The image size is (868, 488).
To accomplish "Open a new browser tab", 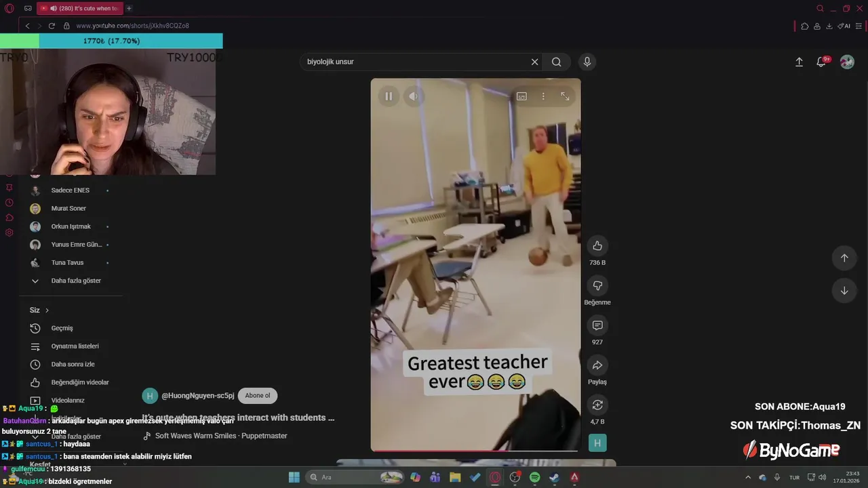I will tap(129, 8).
